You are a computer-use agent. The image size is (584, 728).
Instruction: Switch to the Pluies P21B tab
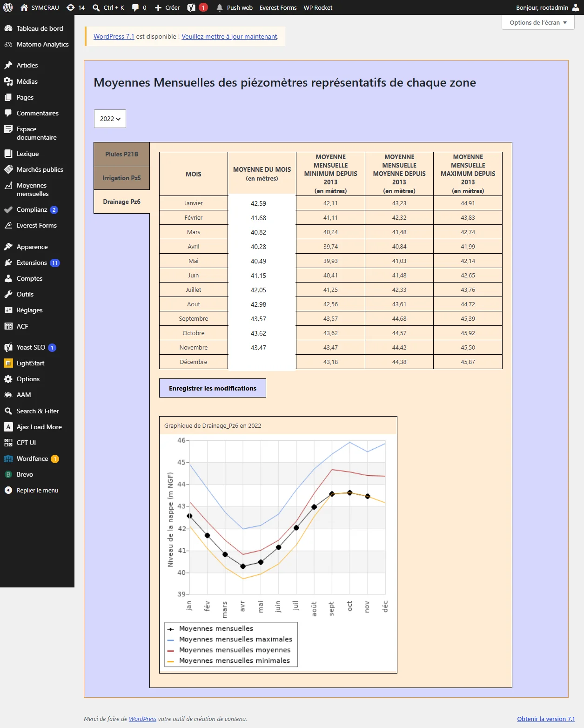click(121, 154)
